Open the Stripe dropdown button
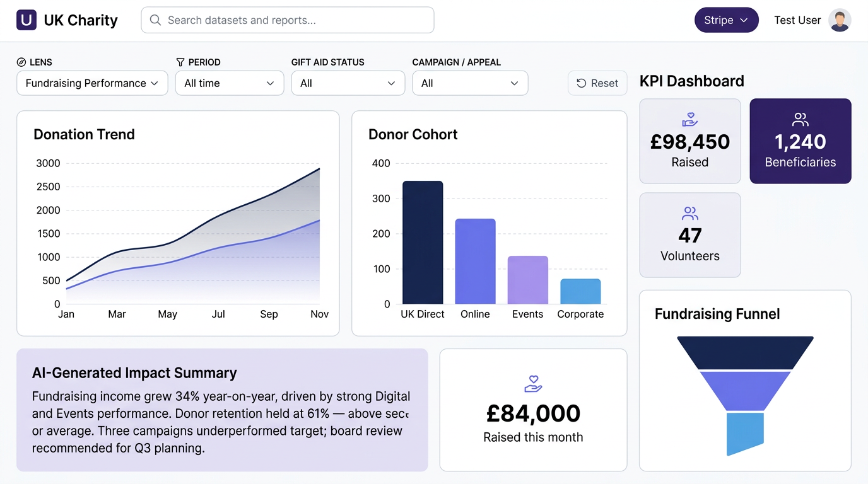 tap(726, 20)
